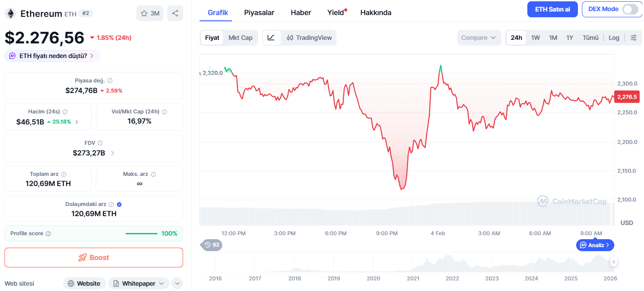
Task: Expand the Hacim (24s) volume chevron
Action: pos(77,122)
